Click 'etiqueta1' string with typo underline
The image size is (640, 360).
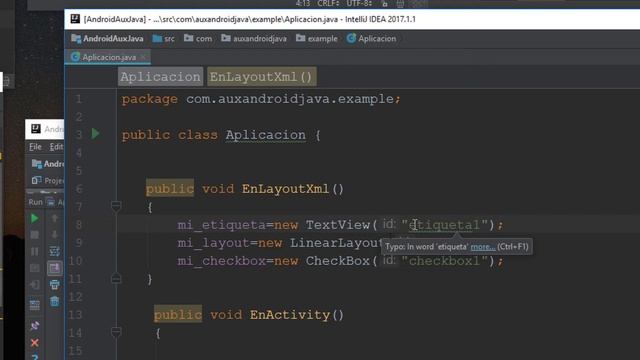(444, 225)
